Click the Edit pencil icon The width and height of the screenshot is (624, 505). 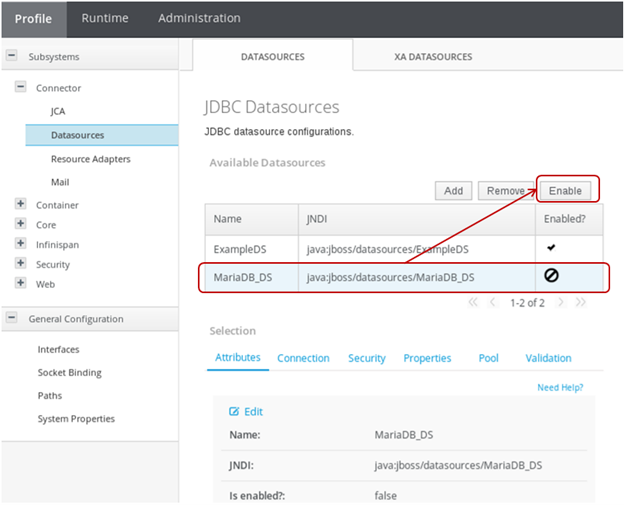[x=235, y=411]
